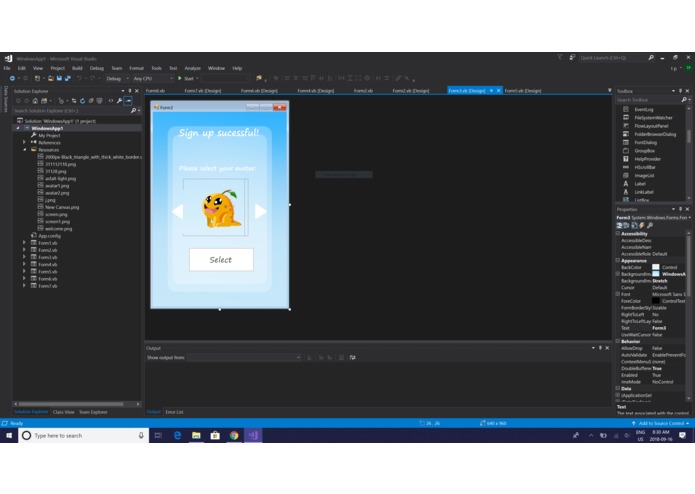Pin the Toolbox panel with the pushpin icon
Viewport: 695px width, 494px height.
coord(680,91)
